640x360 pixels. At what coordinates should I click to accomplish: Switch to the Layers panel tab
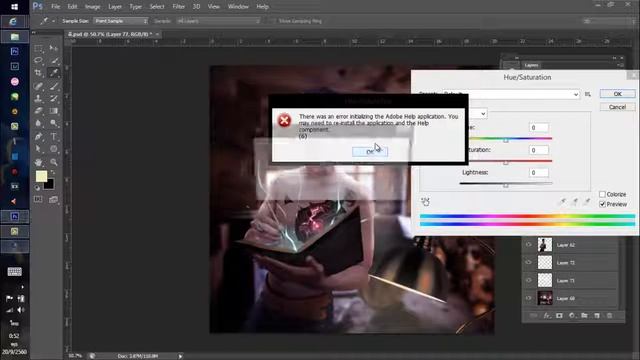pyautogui.click(x=531, y=65)
